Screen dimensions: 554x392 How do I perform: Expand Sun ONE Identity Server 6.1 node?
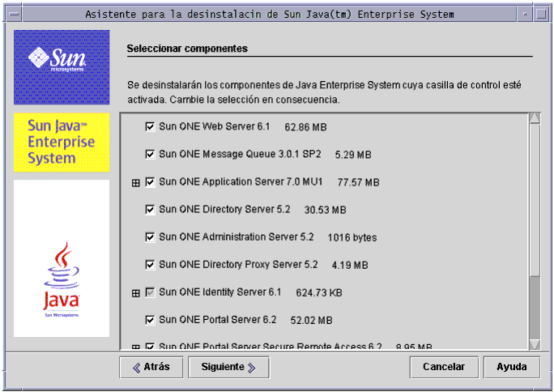click(136, 293)
